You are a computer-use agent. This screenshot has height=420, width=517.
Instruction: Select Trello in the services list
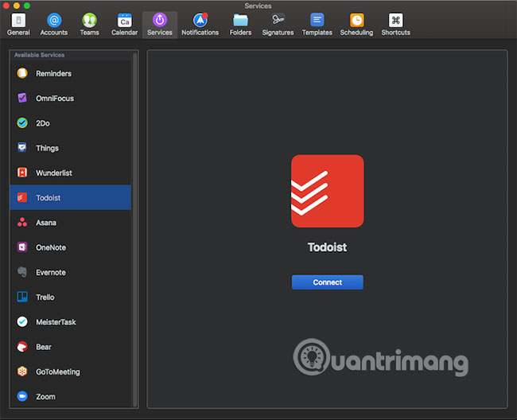pos(71,297)
